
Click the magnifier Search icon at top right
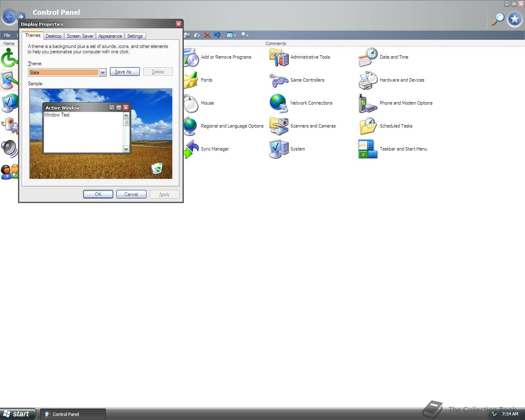(498, 18)
